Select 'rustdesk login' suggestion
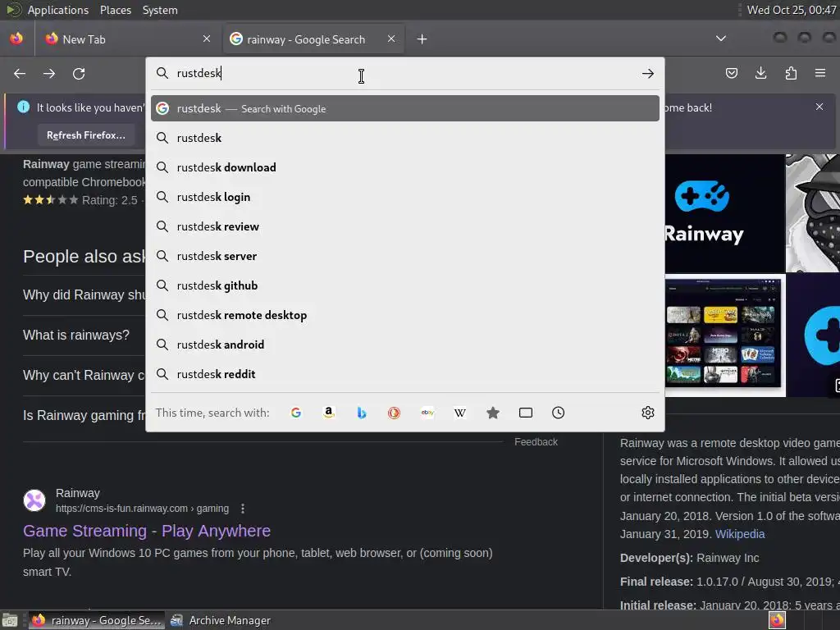The image size is (840, 630). 405,197
